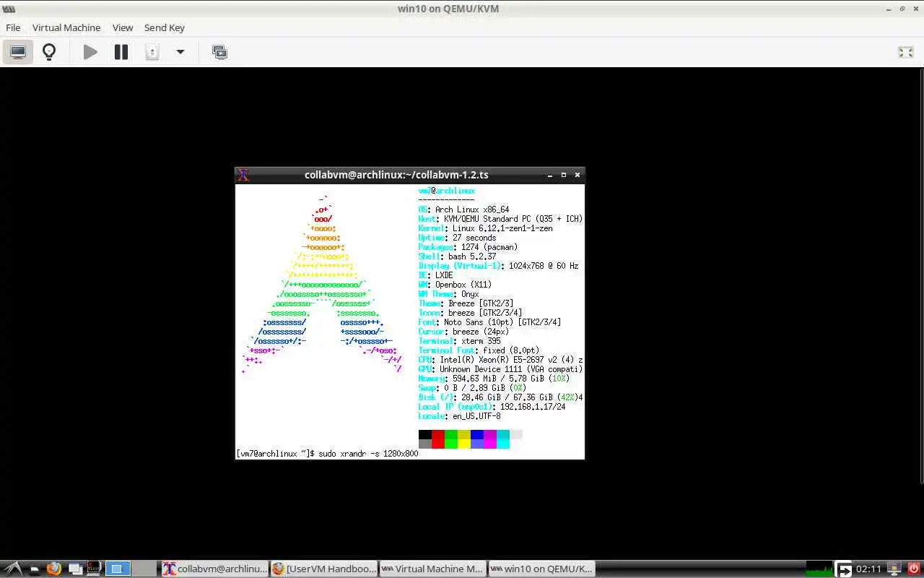Click the xterm window menu icon

point(243,175)
